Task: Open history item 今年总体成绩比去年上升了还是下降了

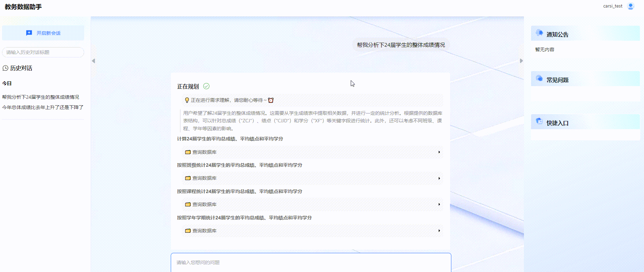Action: coord(43,107)
